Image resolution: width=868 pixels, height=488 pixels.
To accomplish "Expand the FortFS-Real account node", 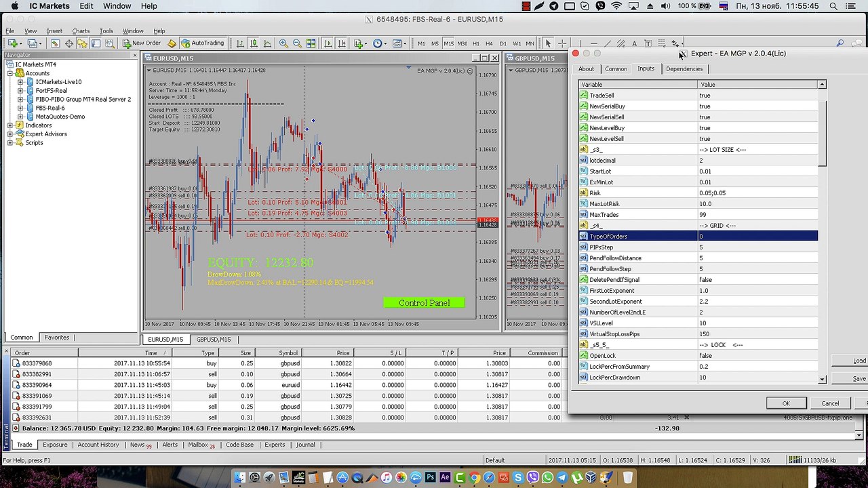I will pyautogui.click(x=20, y=91).
